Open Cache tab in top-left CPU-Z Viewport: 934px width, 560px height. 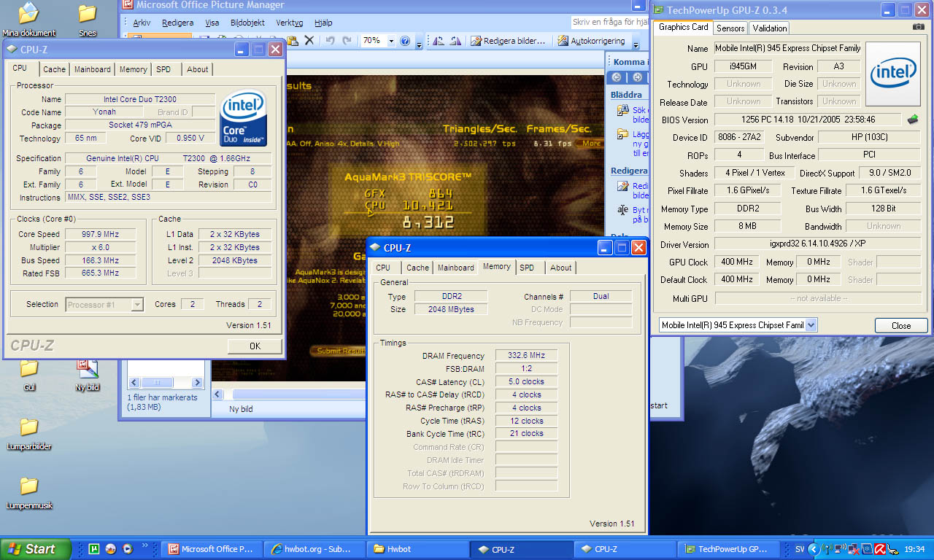[x=54, y=69]
